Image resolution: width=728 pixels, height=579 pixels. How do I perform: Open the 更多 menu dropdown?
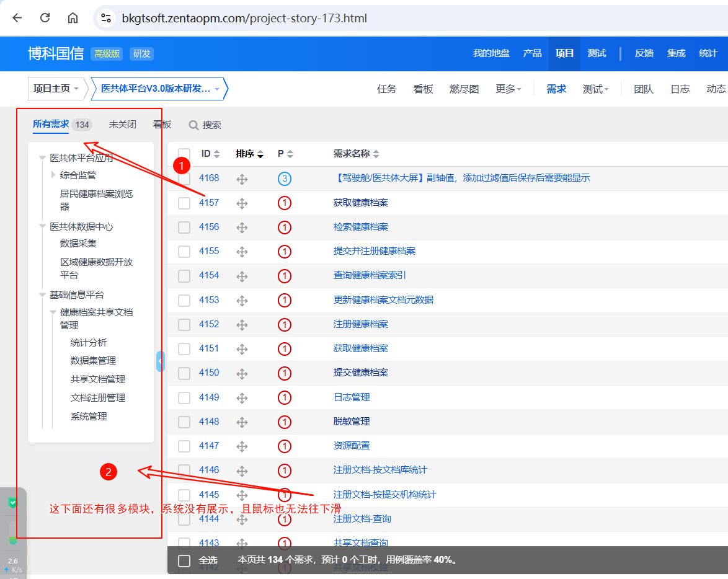pos(508,89)
